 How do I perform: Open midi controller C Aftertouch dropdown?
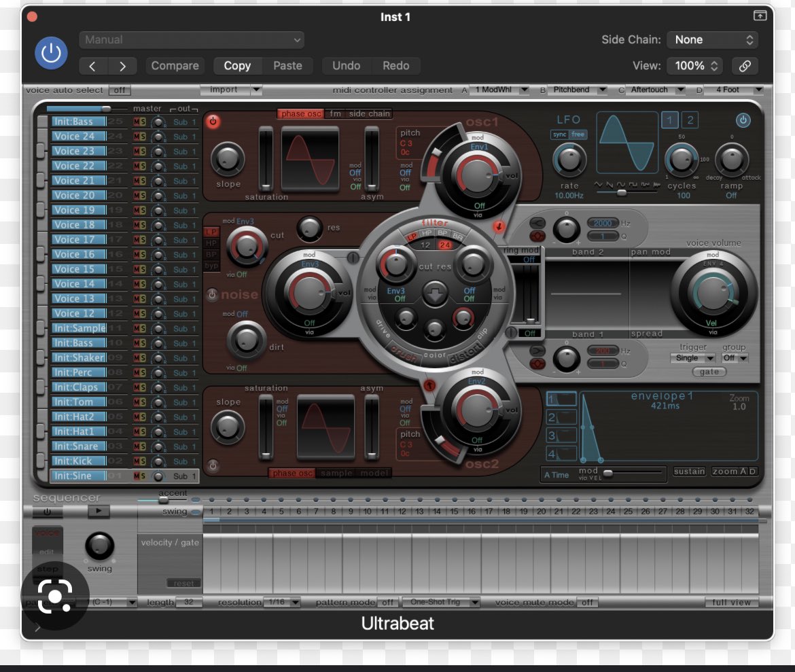pos(656,90)
